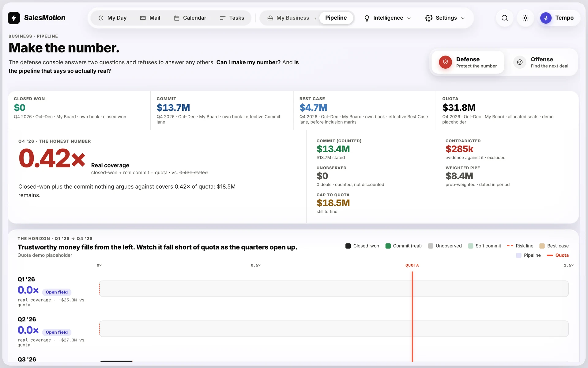Click Unobserved $0 value
Image resolution: width=588 pixels, height=368 pixels.
coord(322,176)
